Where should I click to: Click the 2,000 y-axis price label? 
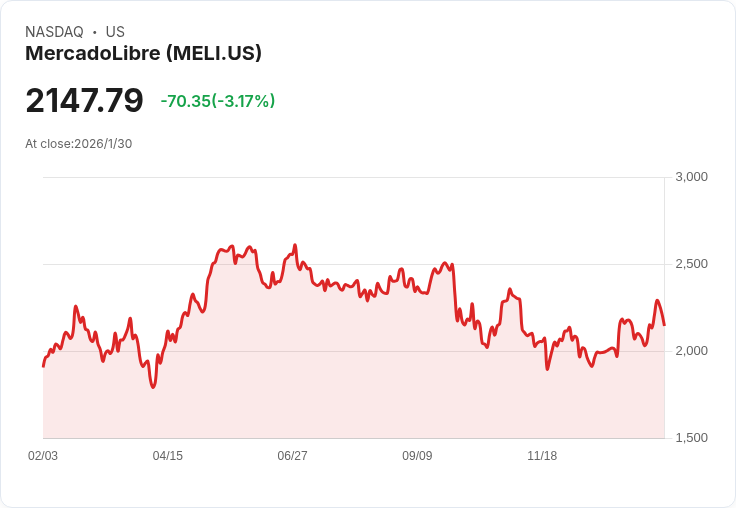691,351
